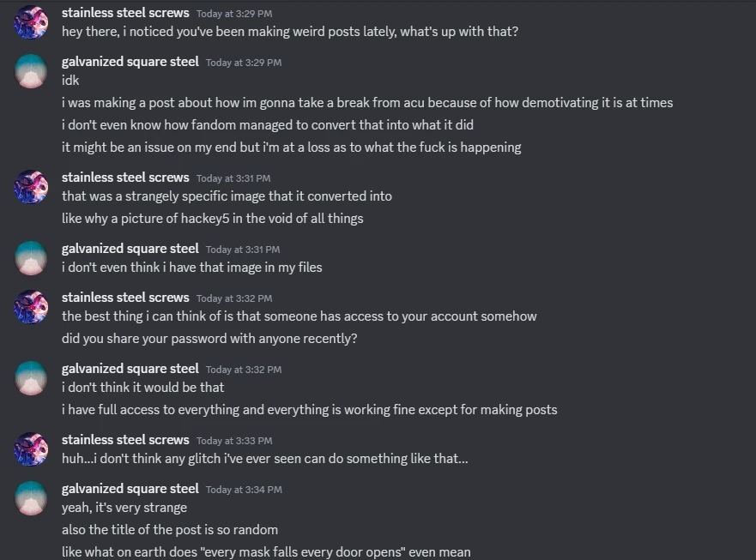756x560 pixels.
Task: Open galvanized square steel profile via username
Action: pyautogui.click(x=130, y=61)
